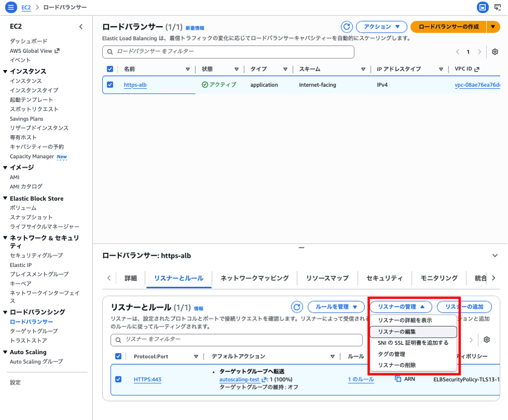Focus the ロードバランサー をフィルター field
This screenshot has height=420, width=508.
(x=228, y=52)
